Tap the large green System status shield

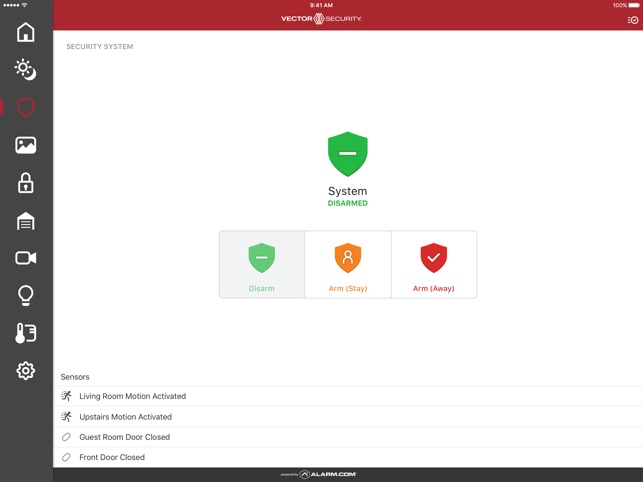point(348,154)
